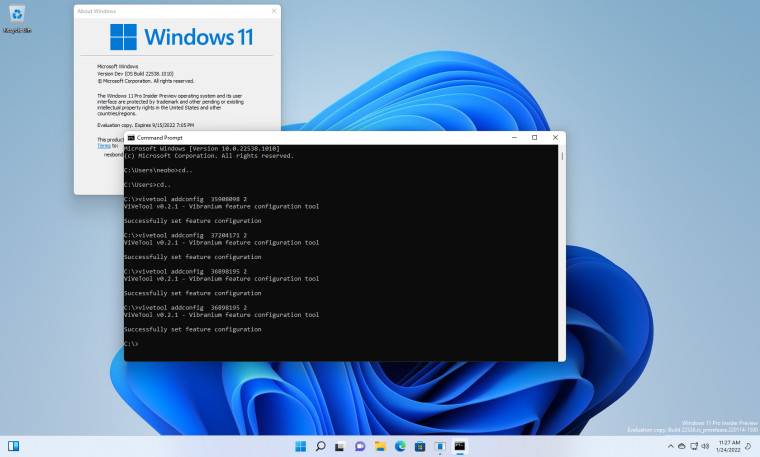
Task: Click the Command Prompt title bar icon
Action: 131,138
